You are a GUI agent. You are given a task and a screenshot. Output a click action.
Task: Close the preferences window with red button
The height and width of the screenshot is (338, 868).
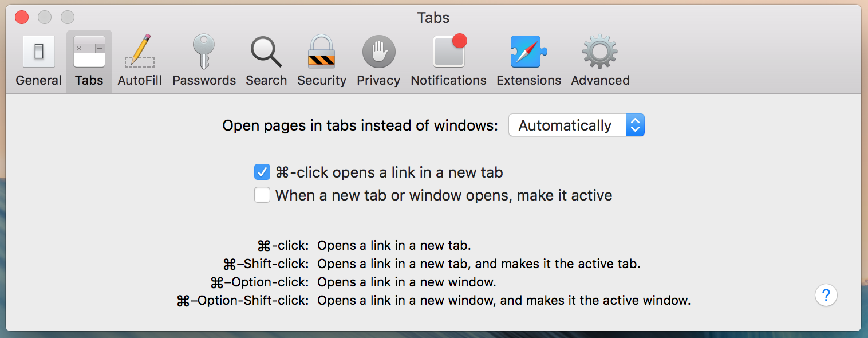[22, 17]
